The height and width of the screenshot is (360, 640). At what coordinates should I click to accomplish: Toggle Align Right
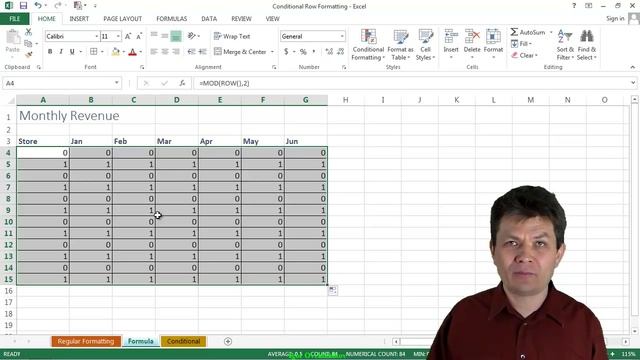[x=176, y=52]
